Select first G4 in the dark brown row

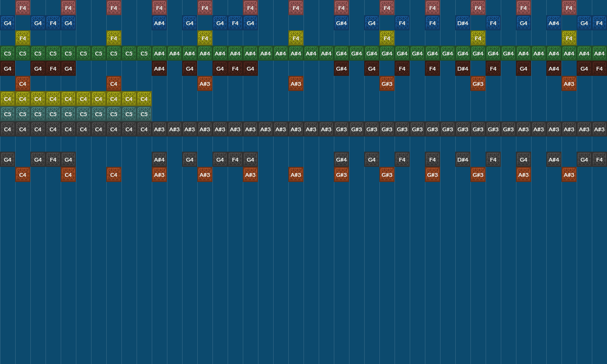[x=8, y=68]
